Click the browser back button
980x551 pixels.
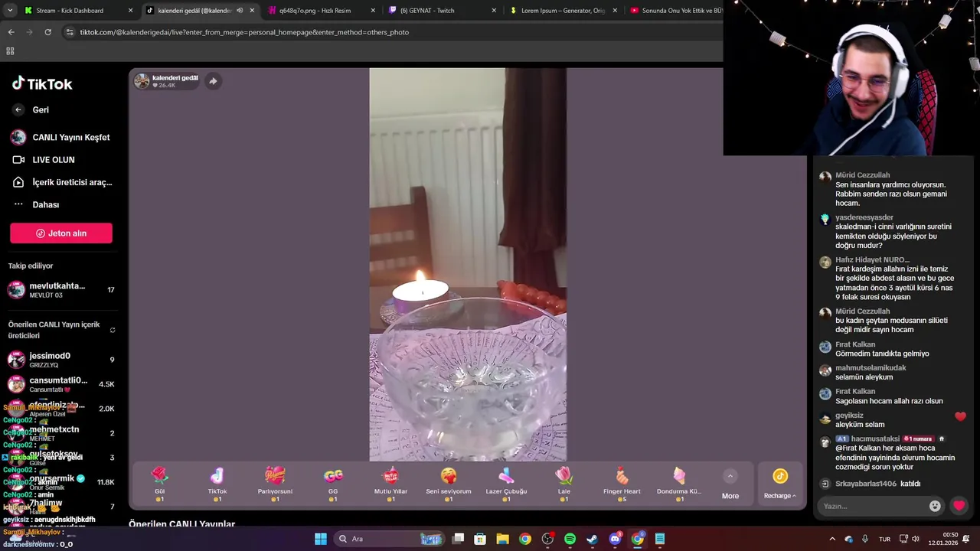tap(11, 32)
